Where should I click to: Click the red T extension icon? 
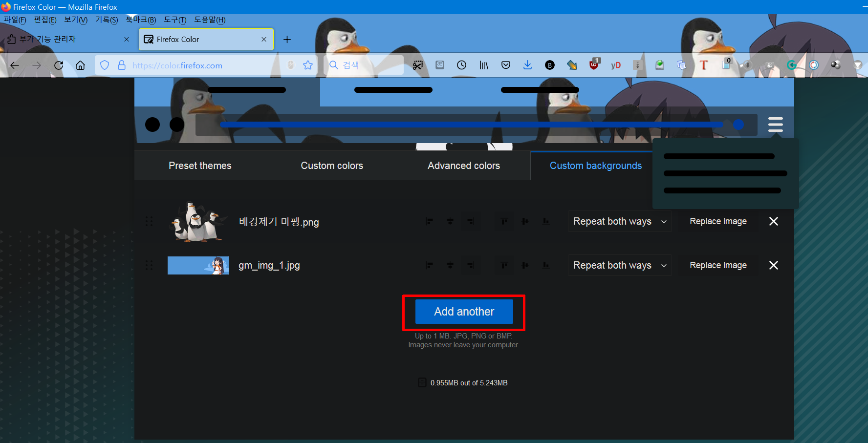704,65
